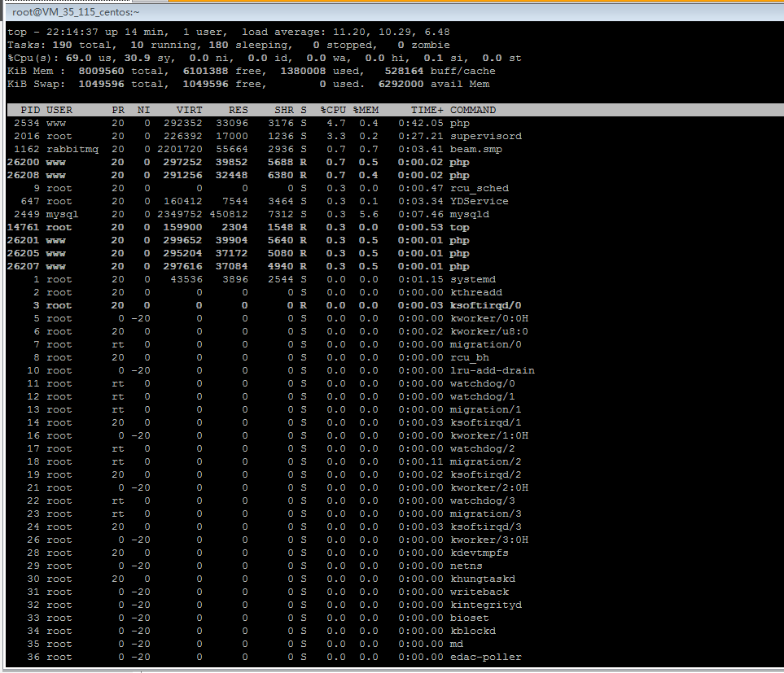Click the beam.smp rabbitmq process

tap(475, 149)
